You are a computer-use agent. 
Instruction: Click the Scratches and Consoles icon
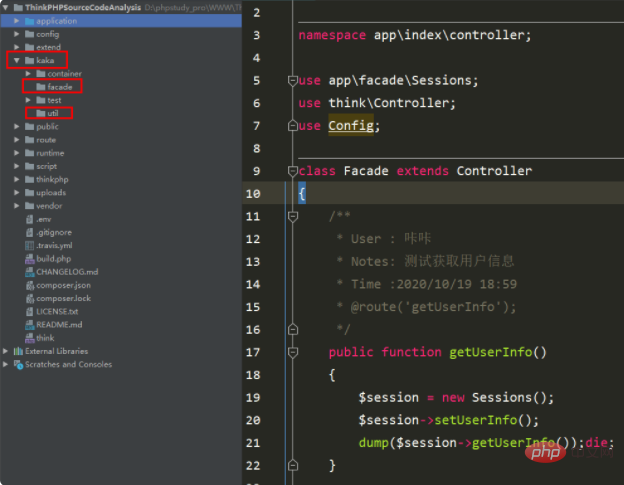18,364
